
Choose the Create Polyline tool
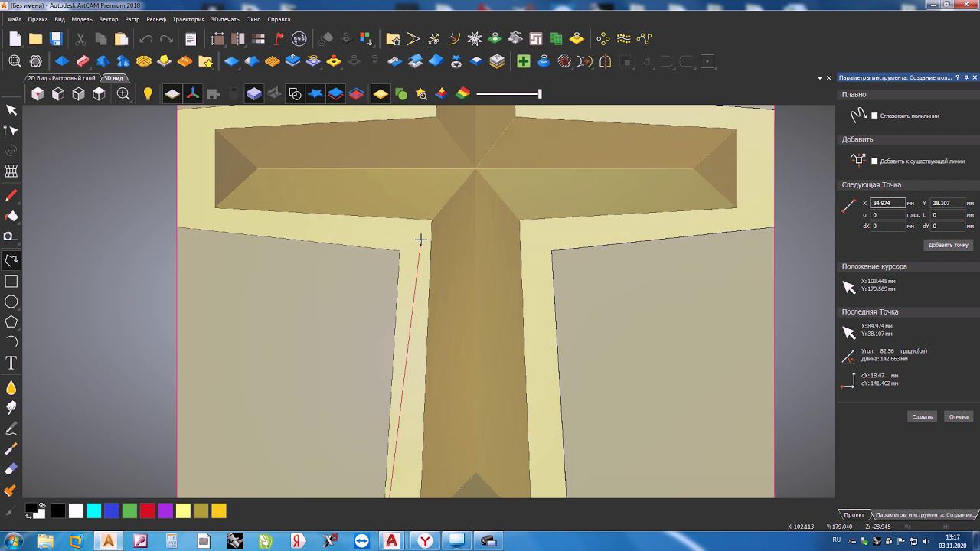[x=11, y=261]
